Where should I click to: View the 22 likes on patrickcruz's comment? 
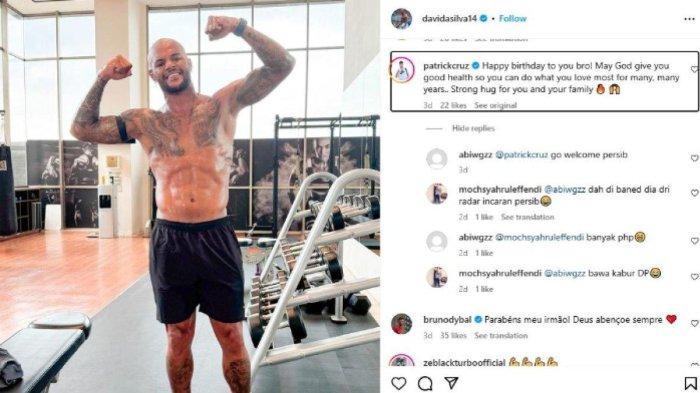click(453, 105)
